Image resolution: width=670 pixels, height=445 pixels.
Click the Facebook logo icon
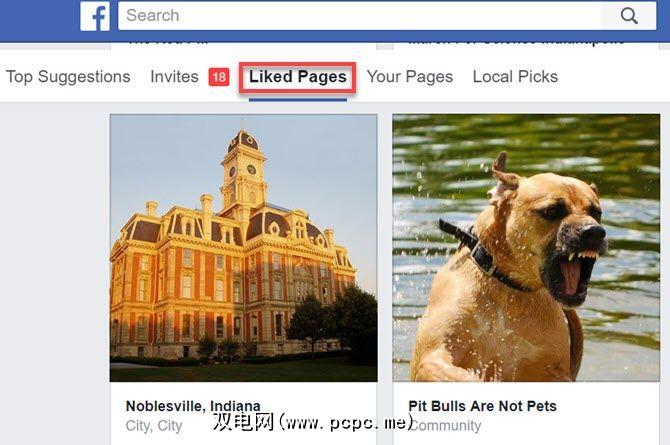point(95,16)
